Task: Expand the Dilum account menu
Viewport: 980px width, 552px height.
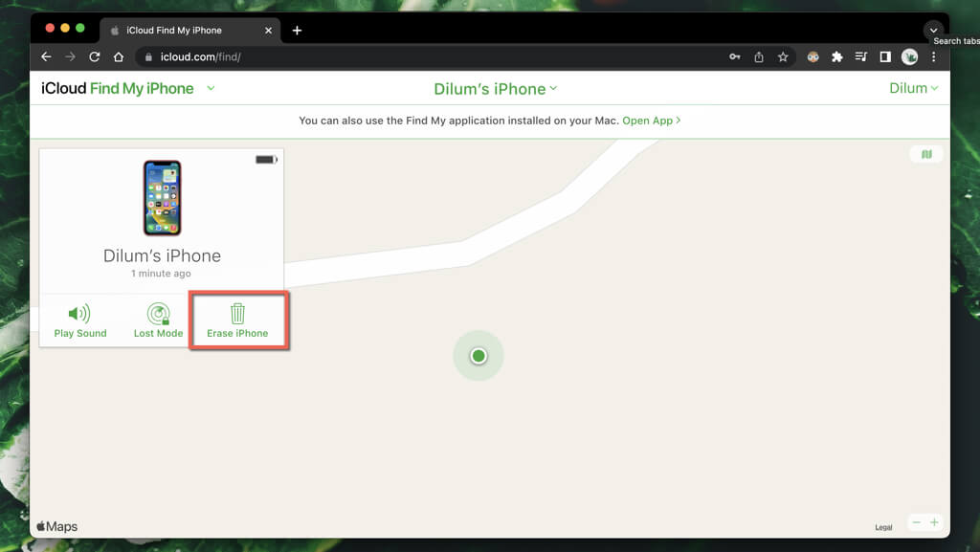Action: [913, 88]
